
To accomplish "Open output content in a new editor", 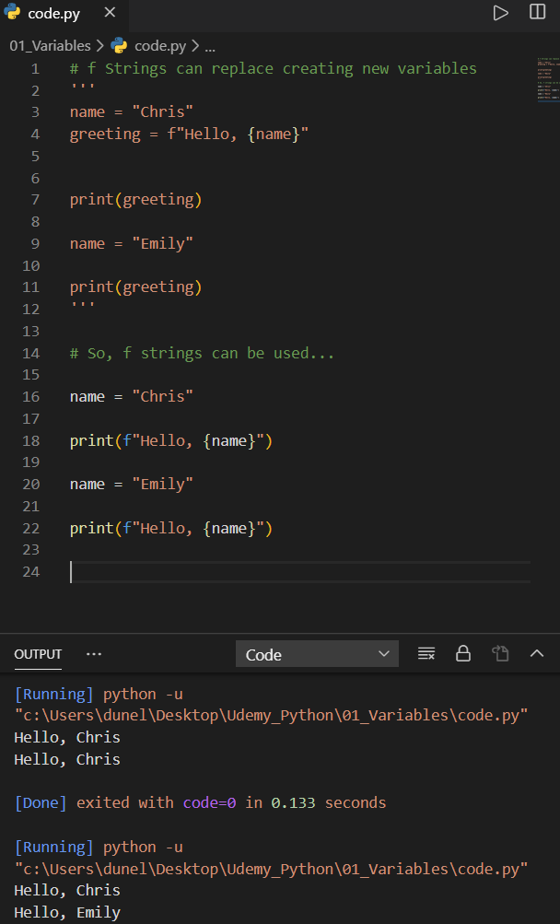I will 500,653.
